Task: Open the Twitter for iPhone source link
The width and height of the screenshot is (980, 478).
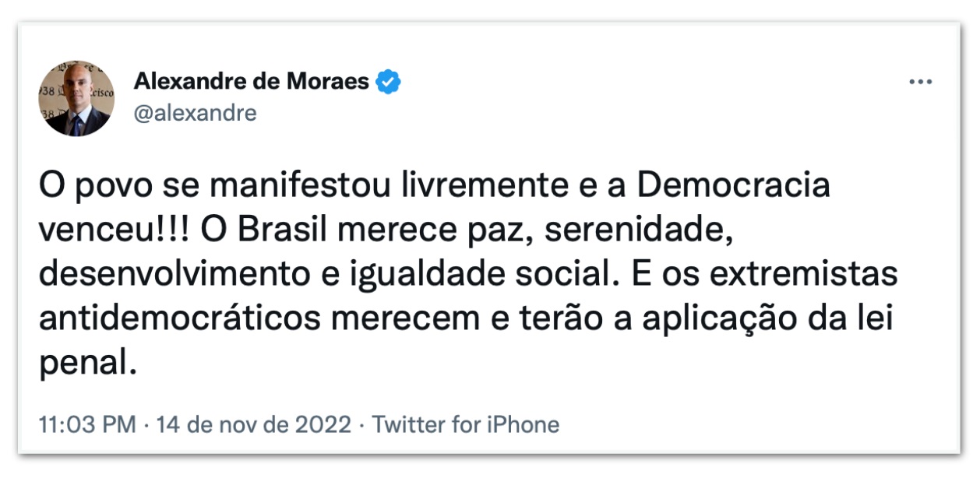Action: point(465,425)
